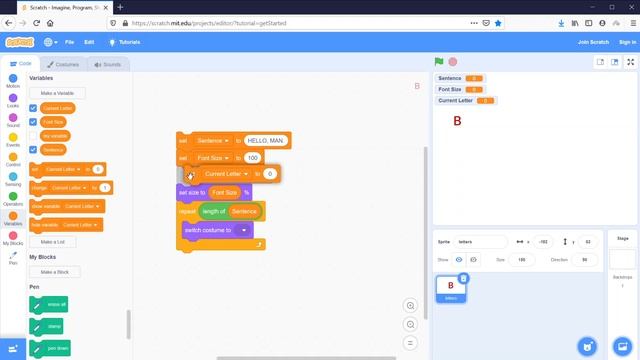
Task: Toggle the Sentence variable checkbox
Action: click(33, 149)
